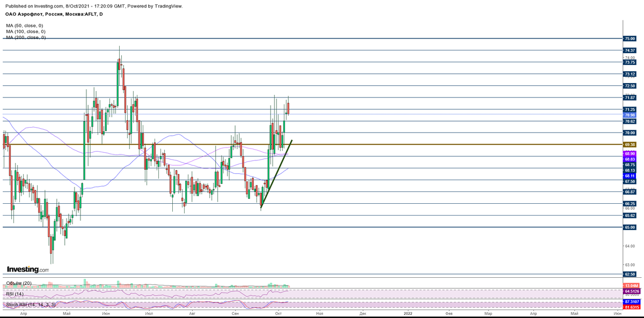Click the 63.00 axis price label
The height and width of the screenshot is (318, 644).
click(x=630, y=265)
